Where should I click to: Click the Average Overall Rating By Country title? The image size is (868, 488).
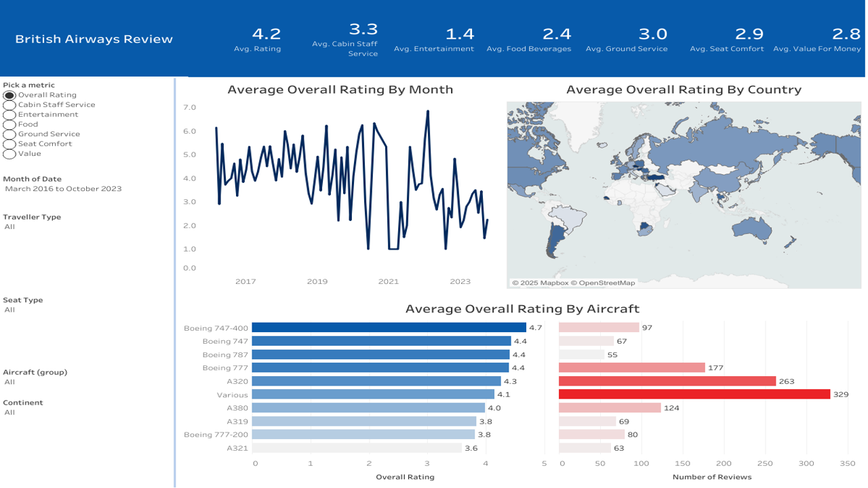[684, 89]
